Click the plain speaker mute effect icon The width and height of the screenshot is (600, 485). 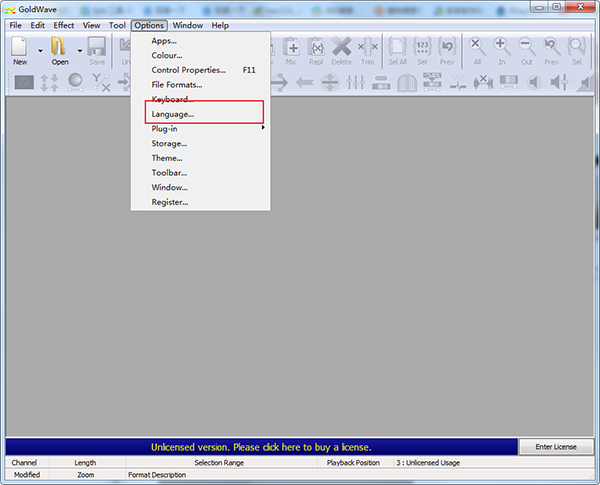(534, 82)
